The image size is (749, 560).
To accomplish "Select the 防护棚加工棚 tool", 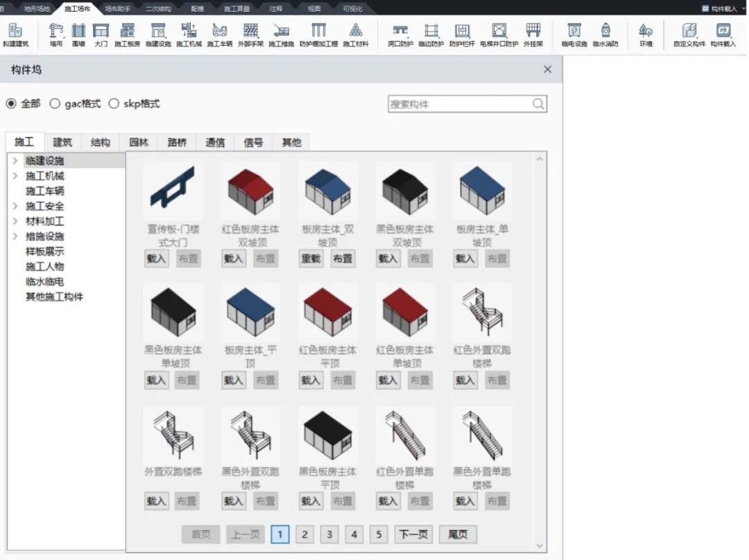I will click(x=318, y=35).
